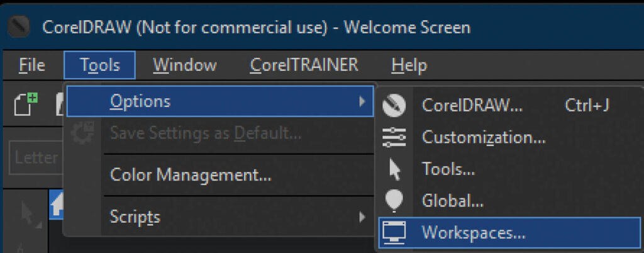Viewport: 644px width, 253px height.
Task: Click the Global balloon icon
Action: coord(394,201)
